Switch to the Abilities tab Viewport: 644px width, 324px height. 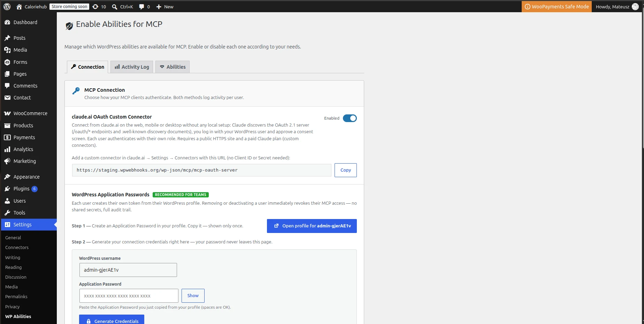[x=172, y=67]
